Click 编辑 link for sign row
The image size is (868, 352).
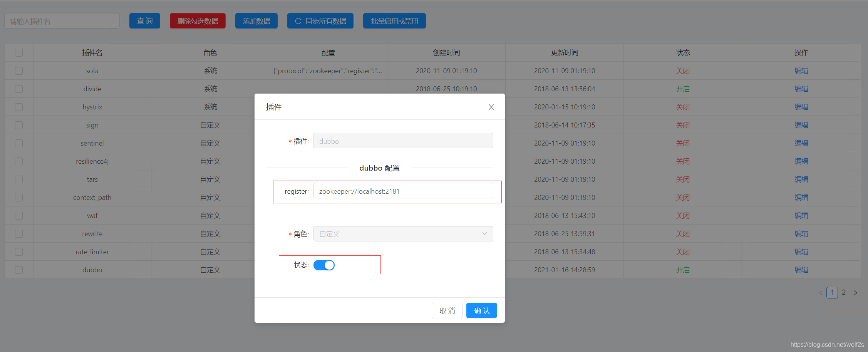[801, 125]
